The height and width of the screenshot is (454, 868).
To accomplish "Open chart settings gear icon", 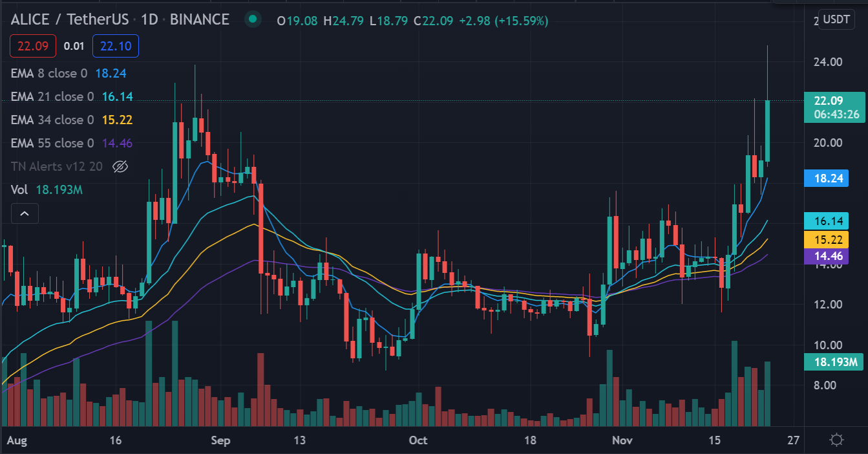I will [836, 440].
